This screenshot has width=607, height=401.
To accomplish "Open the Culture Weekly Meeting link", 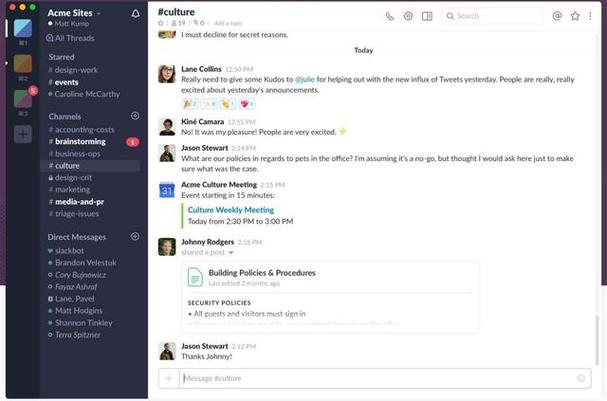I will click(231, 210).
